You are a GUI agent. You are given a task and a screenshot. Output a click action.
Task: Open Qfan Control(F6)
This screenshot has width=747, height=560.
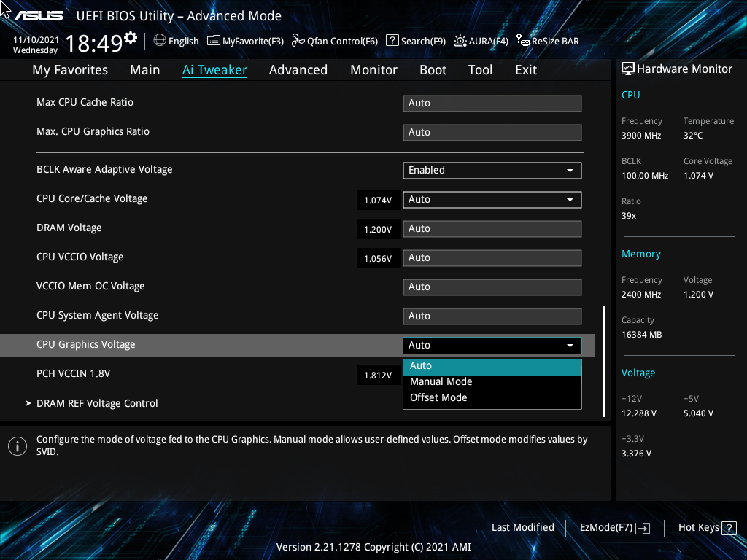pos(334,41)
